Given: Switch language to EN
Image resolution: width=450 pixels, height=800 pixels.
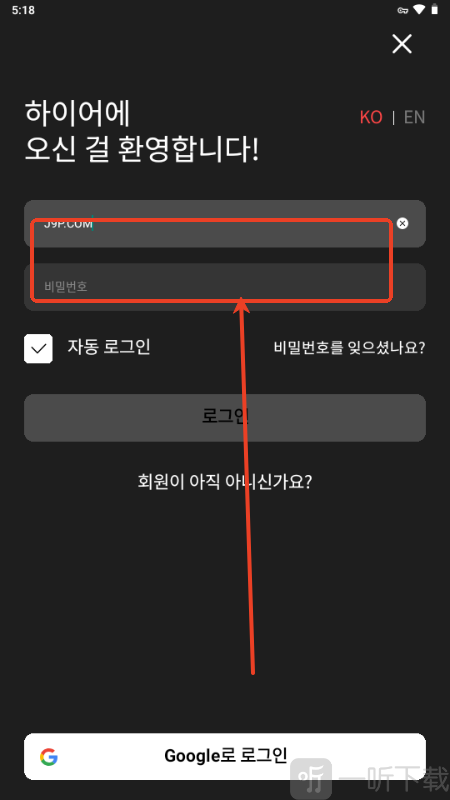Looking at the screenshot, I should click(x=414, y=117).
